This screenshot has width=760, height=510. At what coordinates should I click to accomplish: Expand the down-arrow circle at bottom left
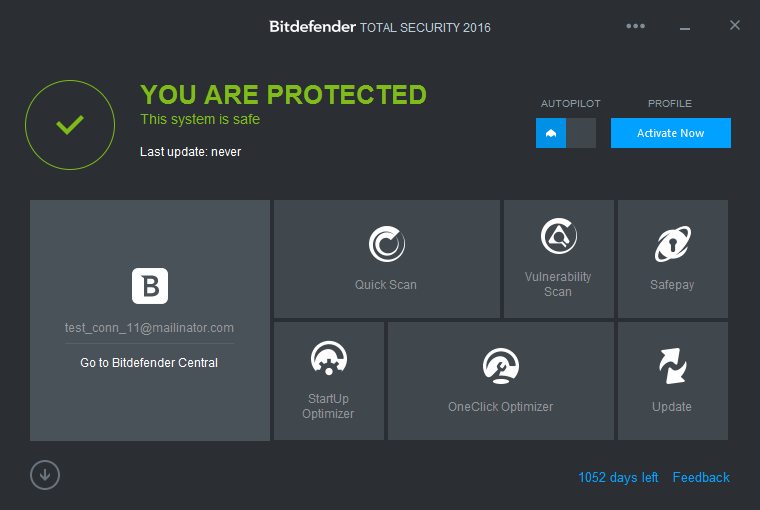point(45,475)
